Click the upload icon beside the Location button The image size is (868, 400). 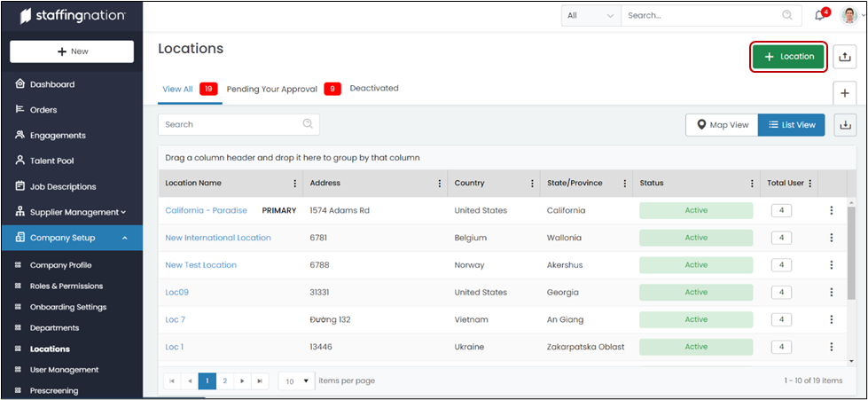pyautogui.click(x=844, y=57)
